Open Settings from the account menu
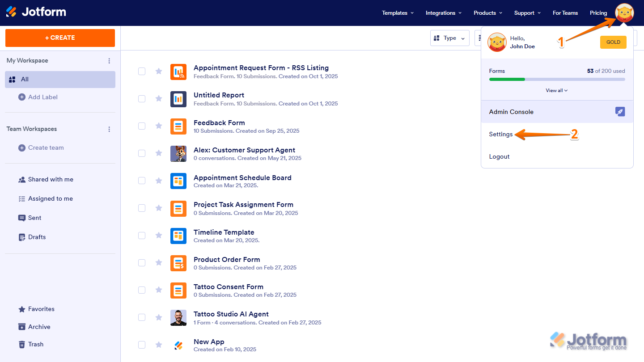 coord(501,134)
